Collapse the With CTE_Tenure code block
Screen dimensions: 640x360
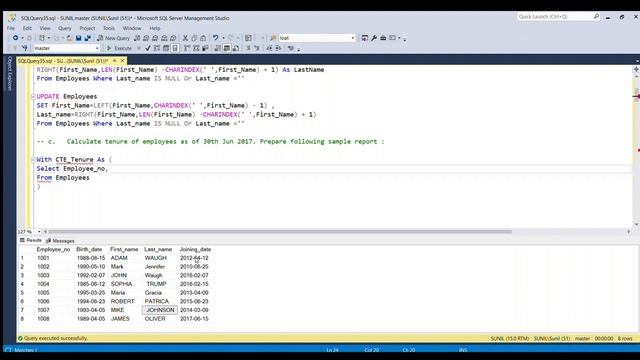pos(33,160)
